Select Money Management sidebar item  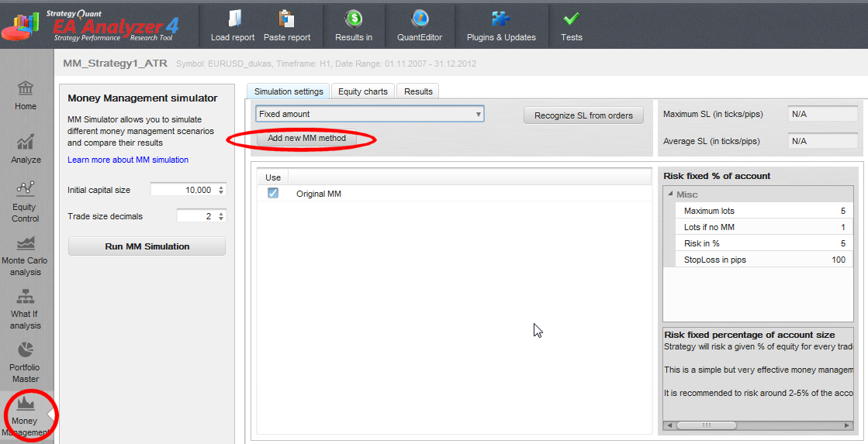(x=26, y=416)
